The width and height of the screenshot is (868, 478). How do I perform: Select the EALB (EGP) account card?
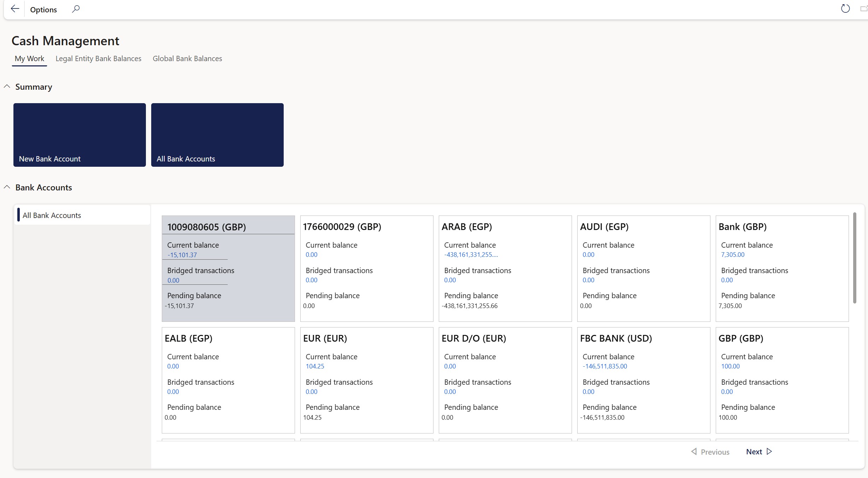(x=228, y=380)
